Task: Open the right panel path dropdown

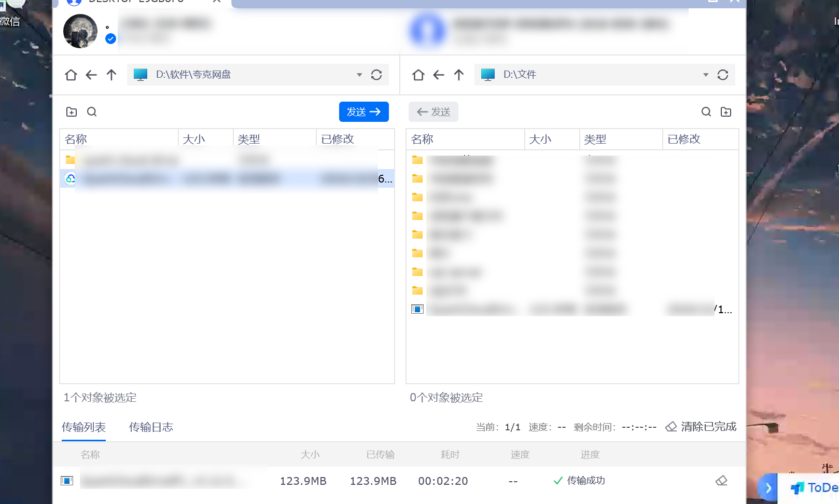Action: pyautogui.click(x=705, y=75)
